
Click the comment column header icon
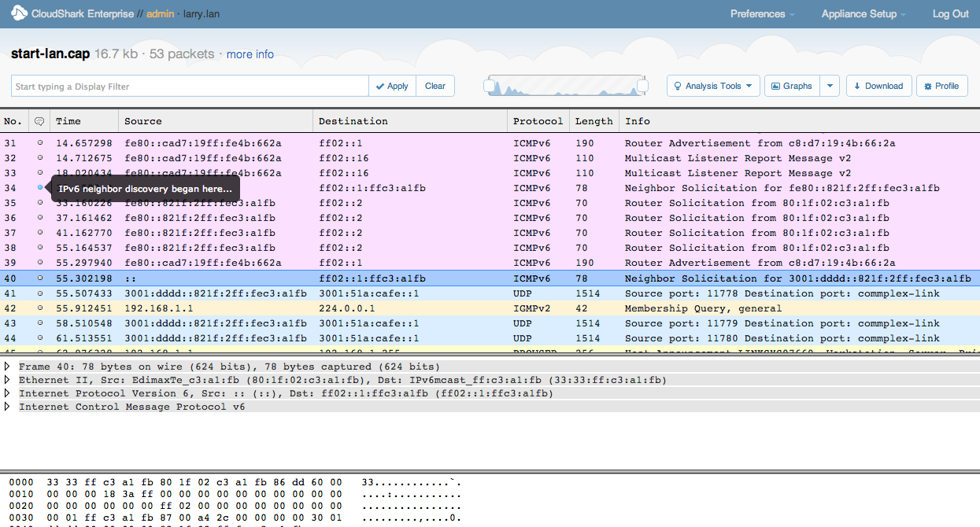point(39,121)
